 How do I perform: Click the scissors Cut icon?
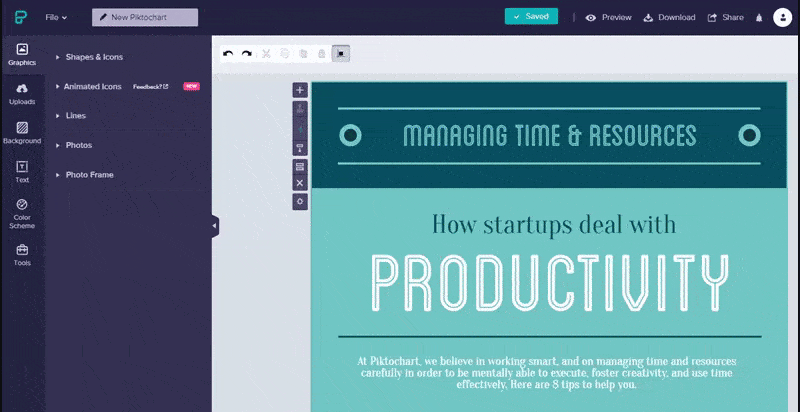tap(266, 54)
